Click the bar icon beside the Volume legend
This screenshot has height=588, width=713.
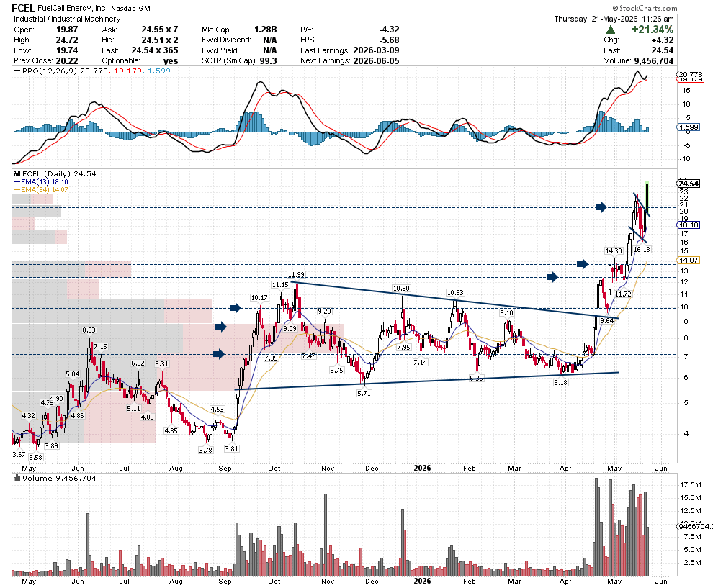[17, 478]
